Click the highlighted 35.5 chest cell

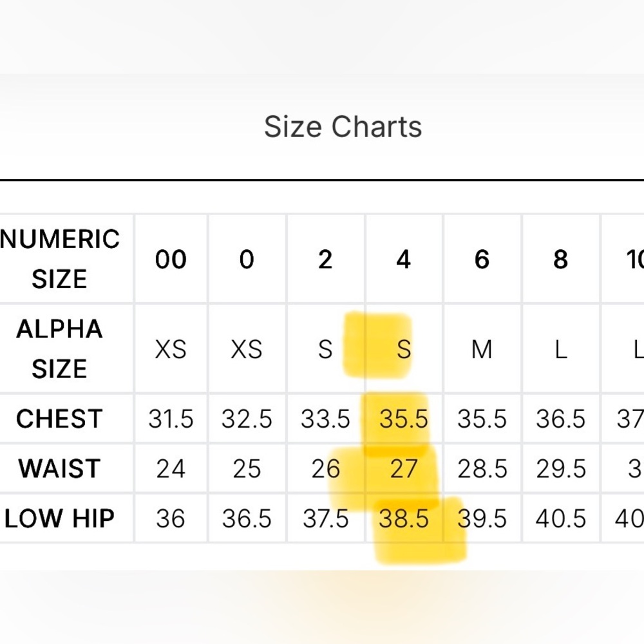pyautogui.click(x=404, y=419)
